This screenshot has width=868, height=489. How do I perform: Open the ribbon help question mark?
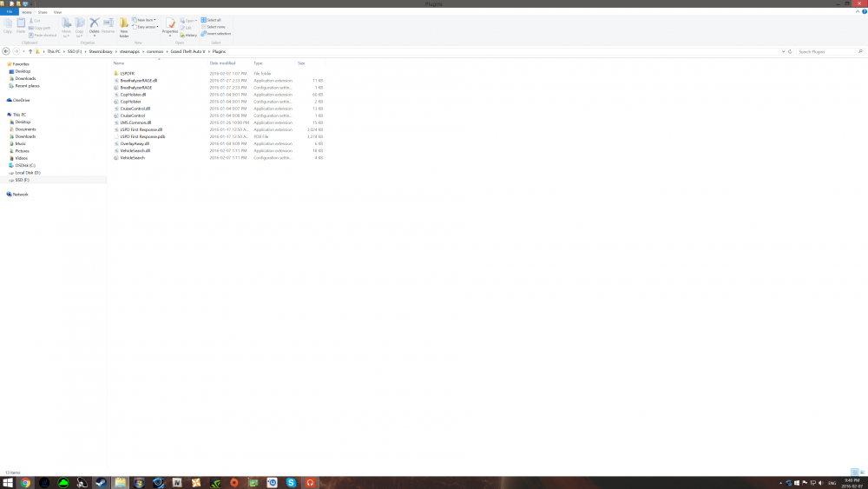click(865, 11)
